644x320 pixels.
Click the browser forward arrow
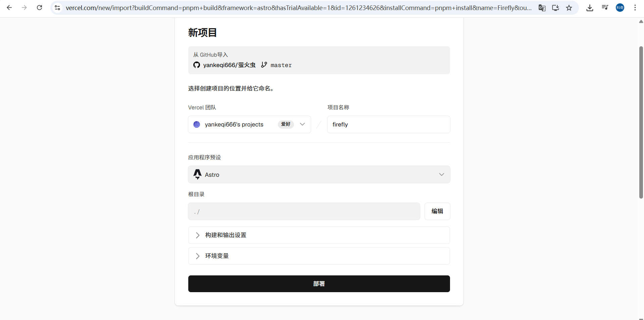(x=24, y=8)
